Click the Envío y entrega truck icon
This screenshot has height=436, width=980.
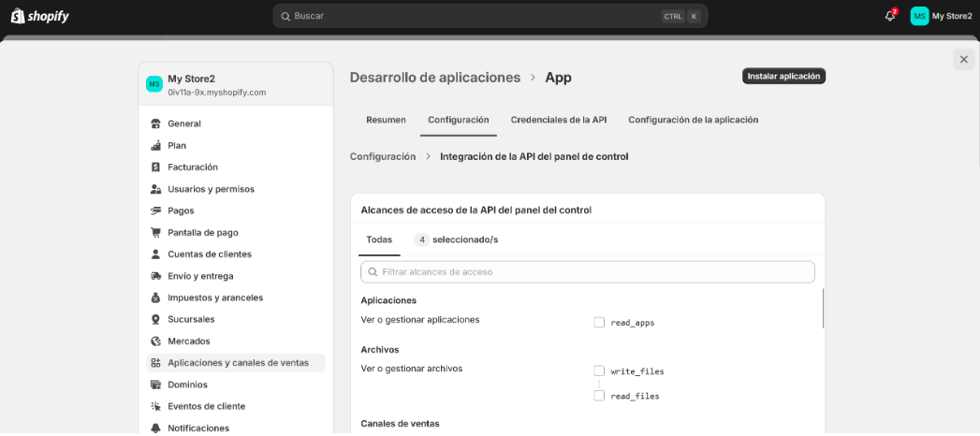pyautogui.click(x=155, y=276)
